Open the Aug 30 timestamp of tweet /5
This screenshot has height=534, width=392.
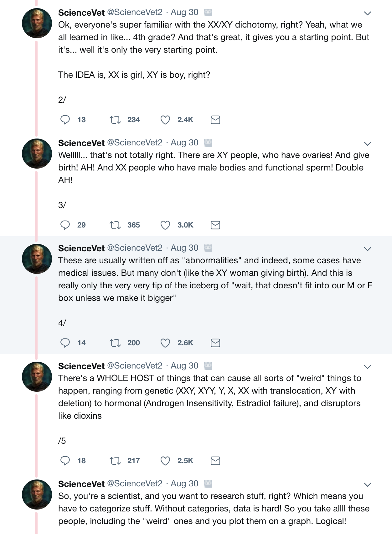pyautogui.click(x=184, y=366)
